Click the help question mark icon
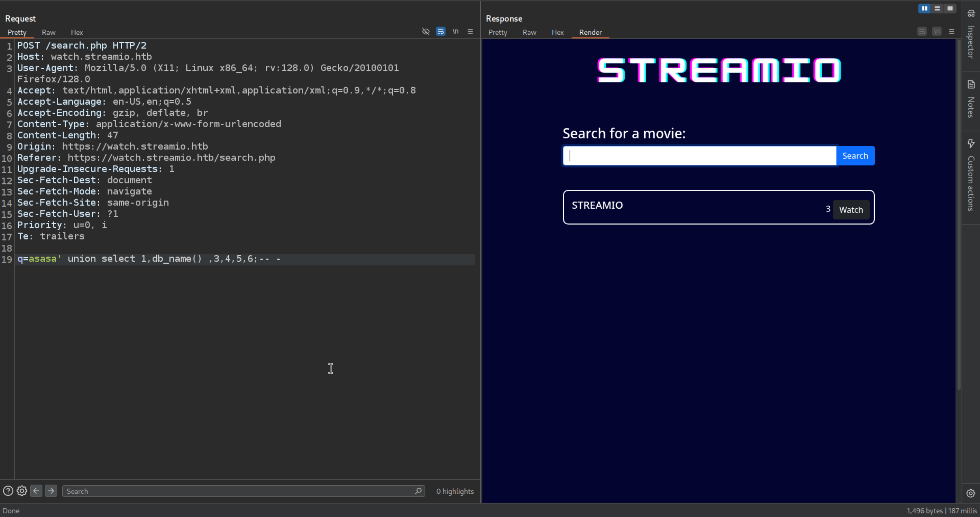980x517 pixels. pyautogui.click(x=8, y=491)
